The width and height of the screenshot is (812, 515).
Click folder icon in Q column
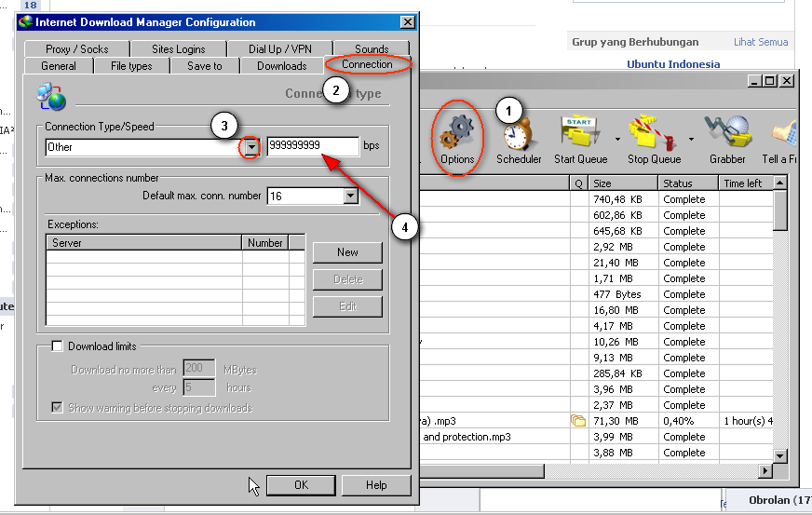coord(578,421)
